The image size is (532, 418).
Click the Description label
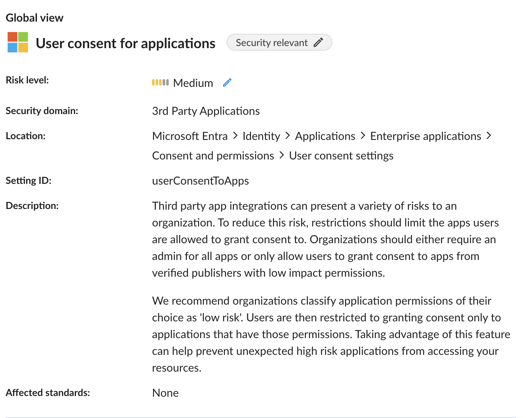click(x=32, y=206)
